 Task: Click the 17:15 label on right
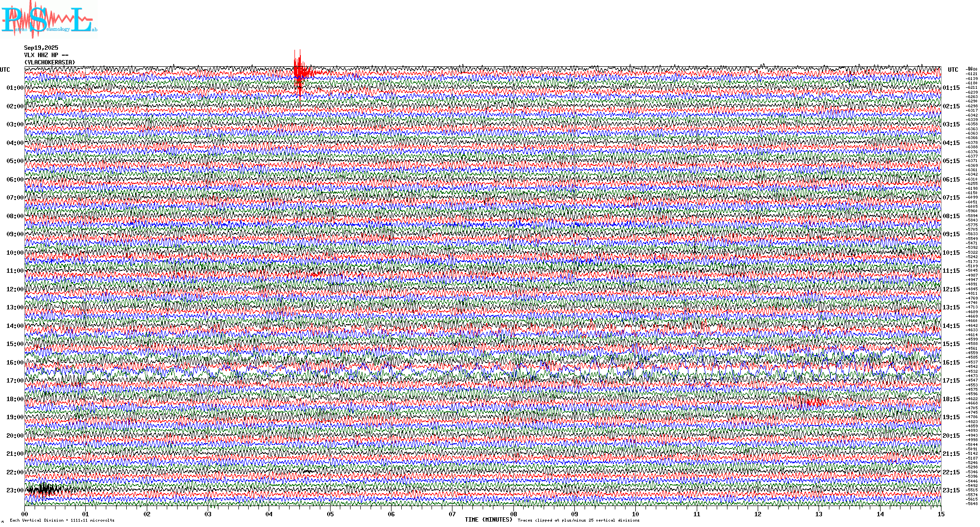click(951, 381)
